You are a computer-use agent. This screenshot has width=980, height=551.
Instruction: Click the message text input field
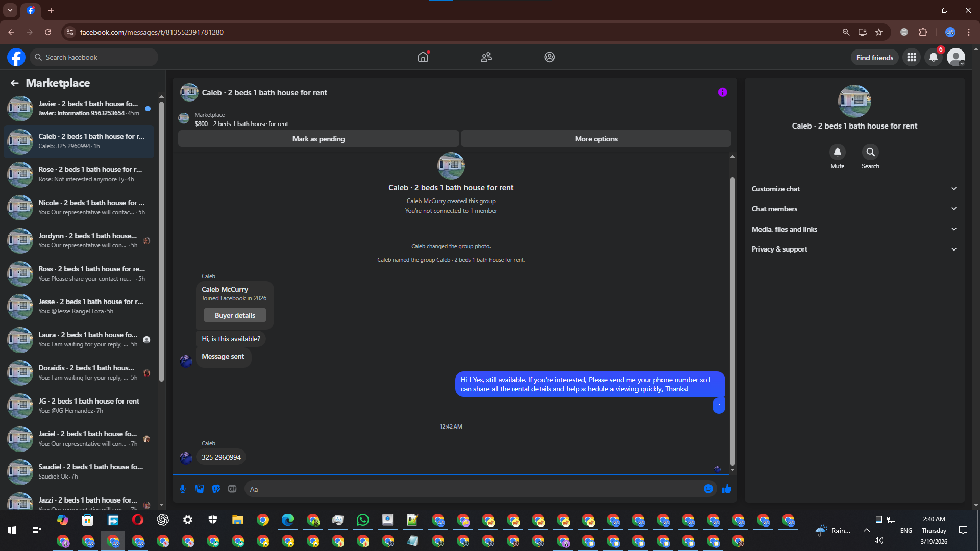pyautogui.click(x=470, y=489)
